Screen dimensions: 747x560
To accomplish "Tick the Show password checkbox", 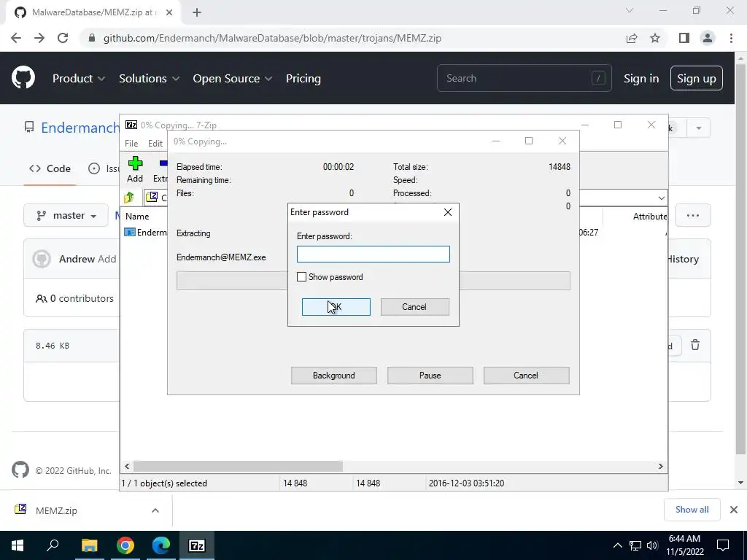I will 301,276.
